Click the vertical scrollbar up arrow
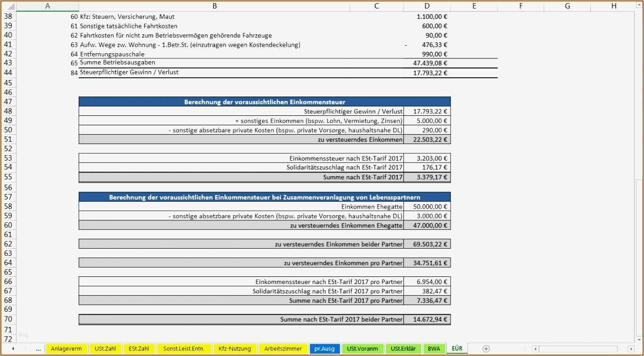The width and height of the screenshot is (644, 356). 639,6
